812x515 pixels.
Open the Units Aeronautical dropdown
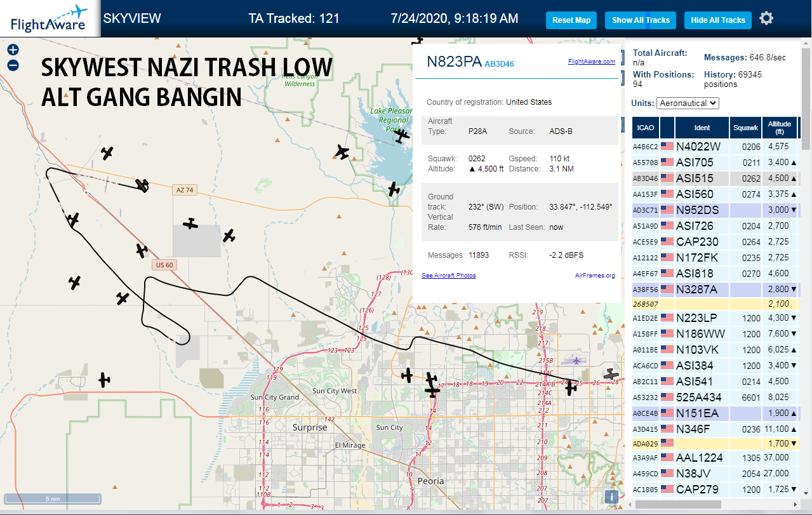click(x=688, y=103)
